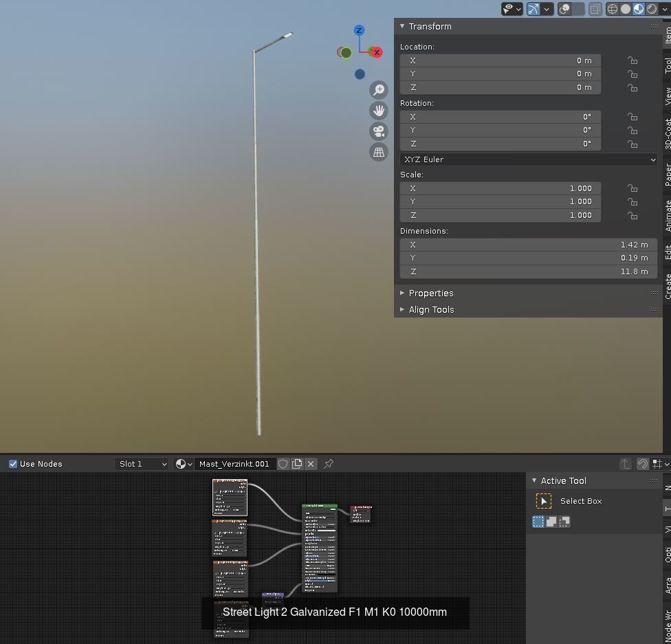Toggle perspective/orthographic grid icon
Image resolution: width=671 pixels, height=644 pixels.
[x=379, y=152]
